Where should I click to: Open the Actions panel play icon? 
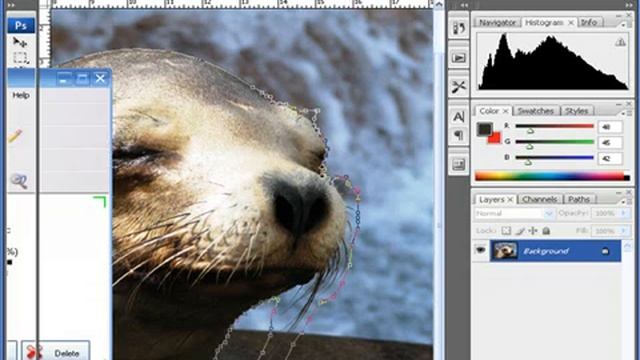pyautogui.click(x=459, y=58)
